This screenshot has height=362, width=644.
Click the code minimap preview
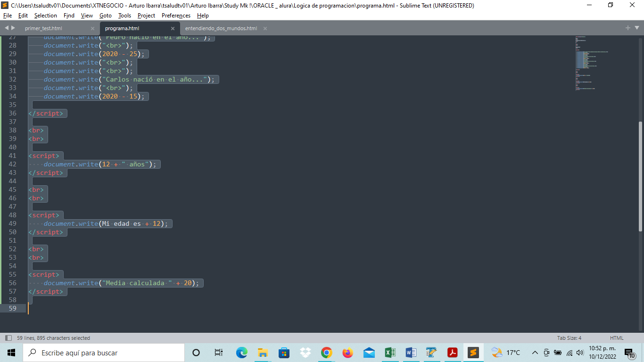click(x=592, y=63)
